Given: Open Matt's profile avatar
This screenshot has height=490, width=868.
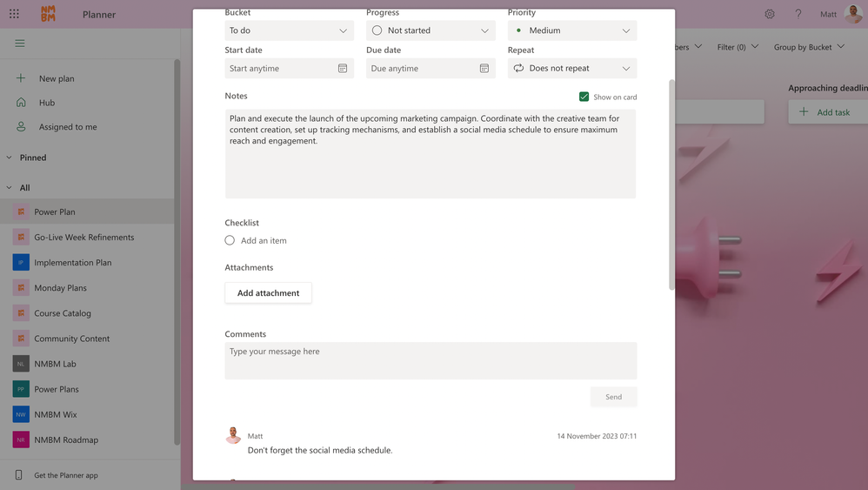Looking at the screenshot, I should coord(853,13).
